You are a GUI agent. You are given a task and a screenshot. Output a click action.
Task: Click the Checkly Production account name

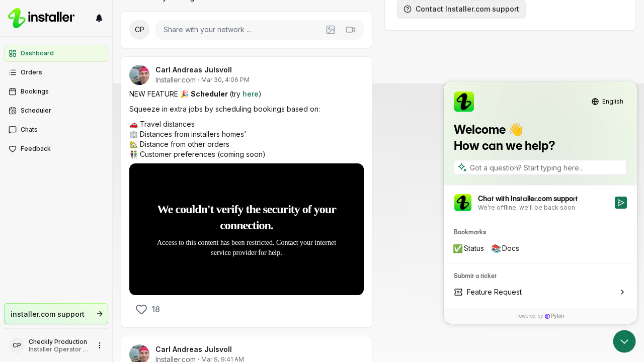coord(58,342)
